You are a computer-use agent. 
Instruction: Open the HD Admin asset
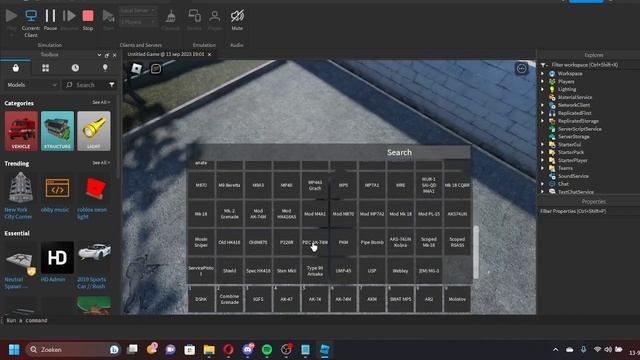pyautogui.click(x=57, y=262)
